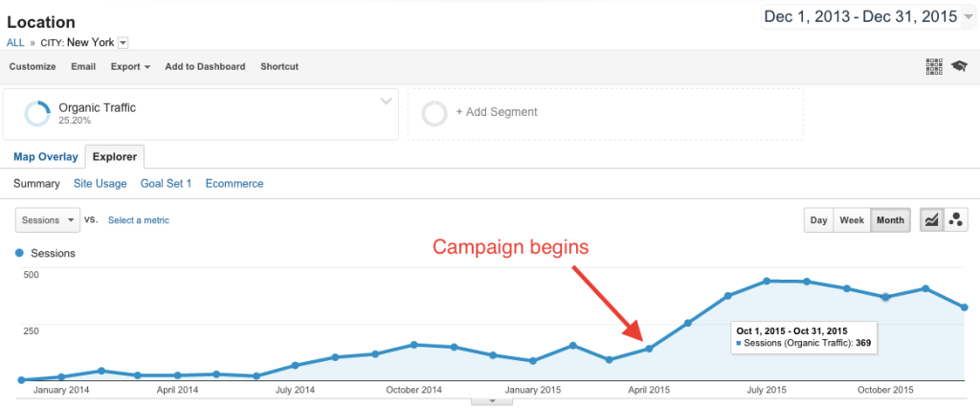Open the Sessions metric dropdown
Viewport: 980px width, 409px height.
click(48, 220)
